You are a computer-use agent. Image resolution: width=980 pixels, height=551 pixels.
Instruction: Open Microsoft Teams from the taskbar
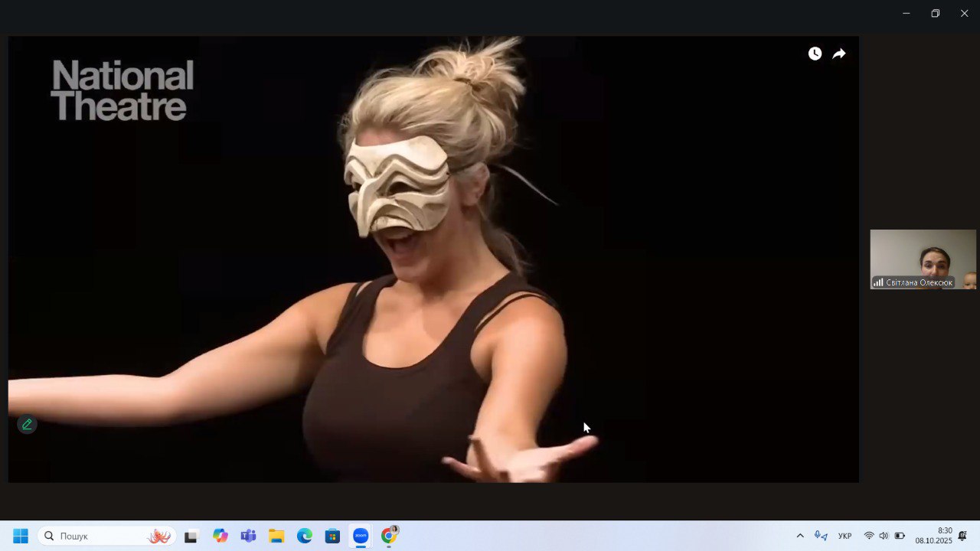pos(248,536)
